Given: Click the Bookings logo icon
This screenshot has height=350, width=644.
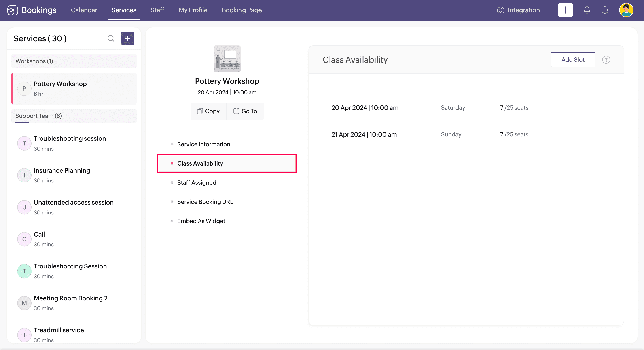Looking at the screenshot, I should [x=13, y=10].
